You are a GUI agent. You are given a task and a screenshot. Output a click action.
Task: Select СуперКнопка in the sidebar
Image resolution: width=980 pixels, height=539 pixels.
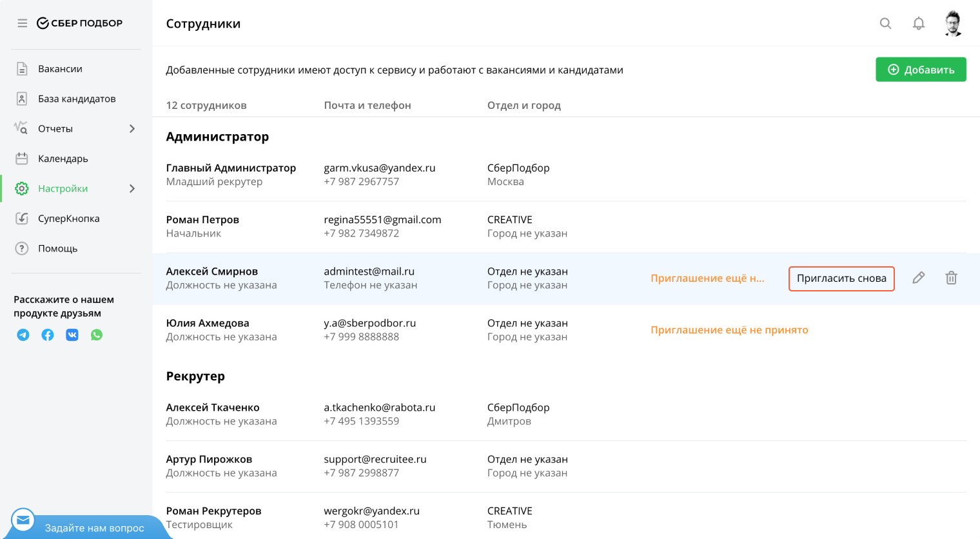(x=68, y=219)
